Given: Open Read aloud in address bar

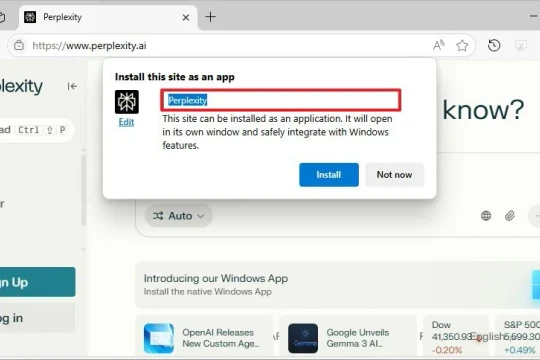Looking at the screenshot, I should (438, 45).
